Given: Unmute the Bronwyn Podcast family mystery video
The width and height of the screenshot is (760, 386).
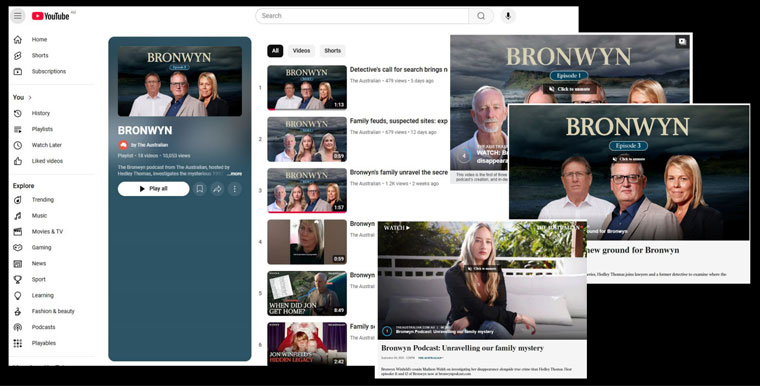Looking at the screenshot, I should point(481,269).
